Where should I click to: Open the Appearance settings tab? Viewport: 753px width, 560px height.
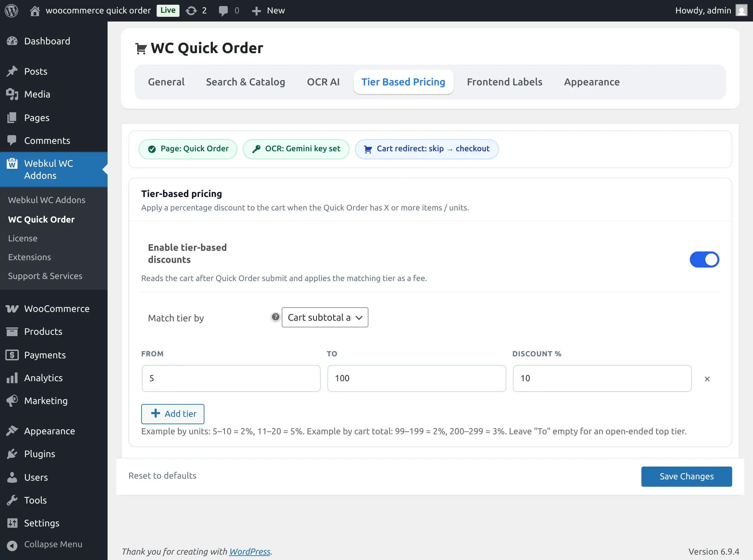(x=592, y=82)
